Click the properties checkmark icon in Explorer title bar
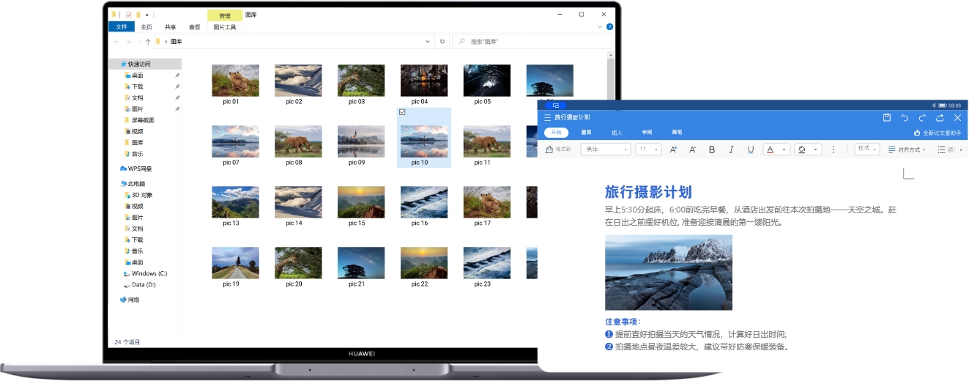Viewport: 980px width, 381px height. 128,15
